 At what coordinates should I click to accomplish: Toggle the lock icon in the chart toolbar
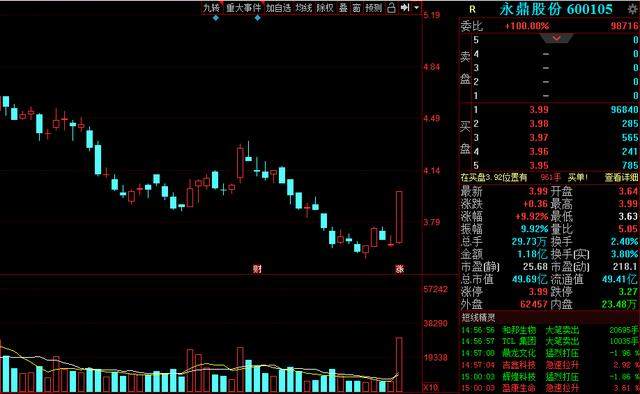pyautogui.click(x=391, y=8)
